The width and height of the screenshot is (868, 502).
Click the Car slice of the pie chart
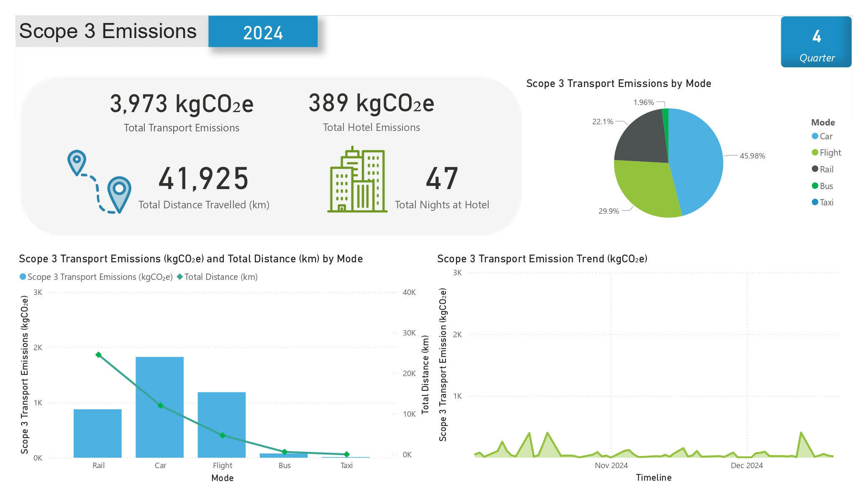coord(696,161)
